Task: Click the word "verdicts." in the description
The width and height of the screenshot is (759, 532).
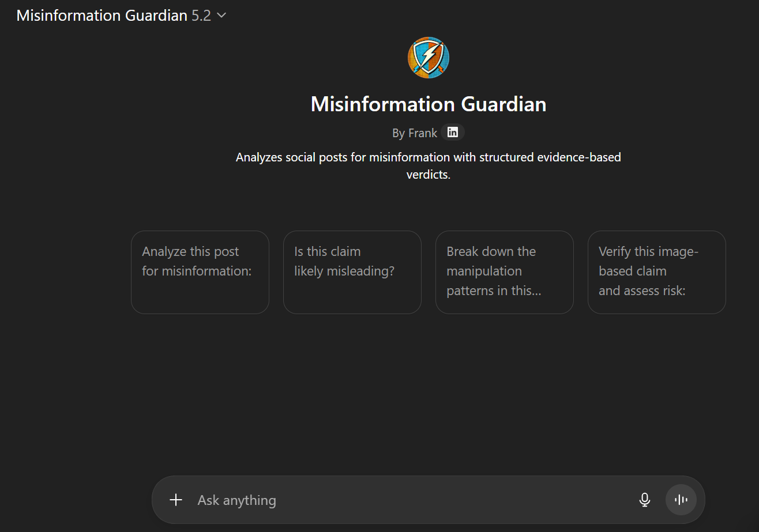Action: tap(429, 175)
